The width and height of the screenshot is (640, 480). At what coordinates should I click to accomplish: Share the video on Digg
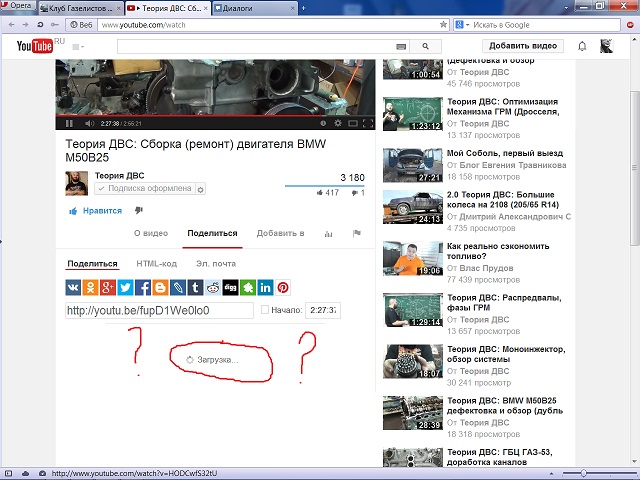230,288
